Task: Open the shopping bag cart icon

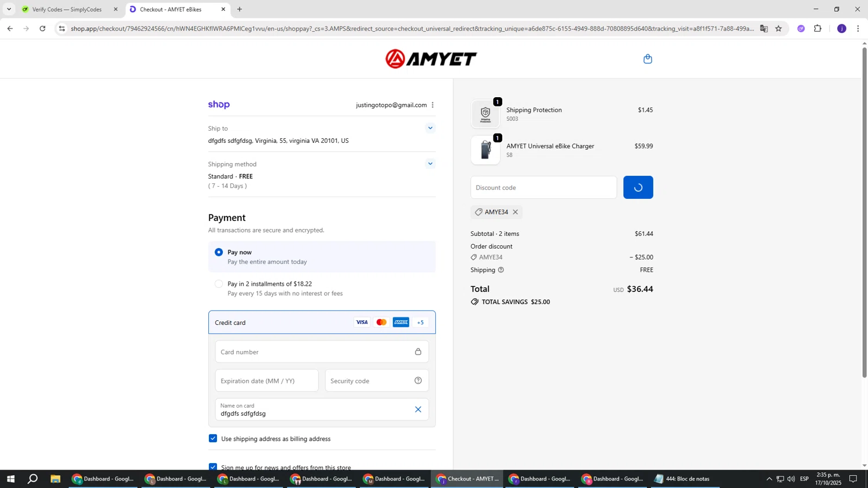Action: 648,59
